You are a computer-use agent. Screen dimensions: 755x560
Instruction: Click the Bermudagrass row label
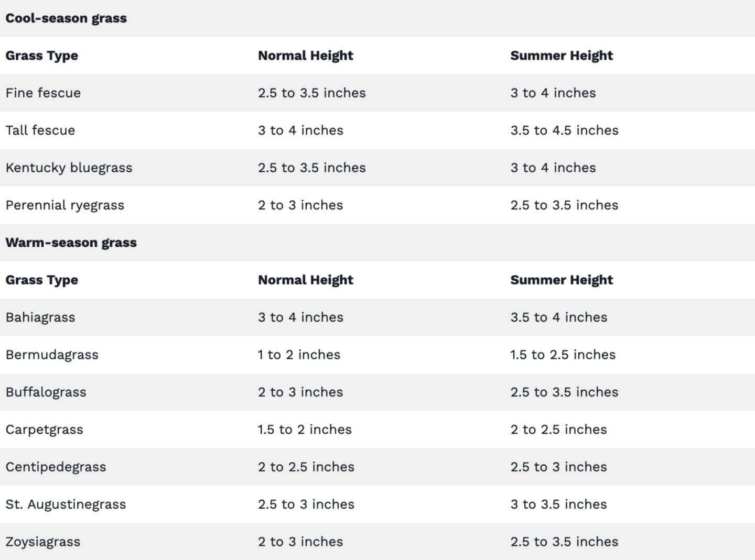(x=52, y=355)
